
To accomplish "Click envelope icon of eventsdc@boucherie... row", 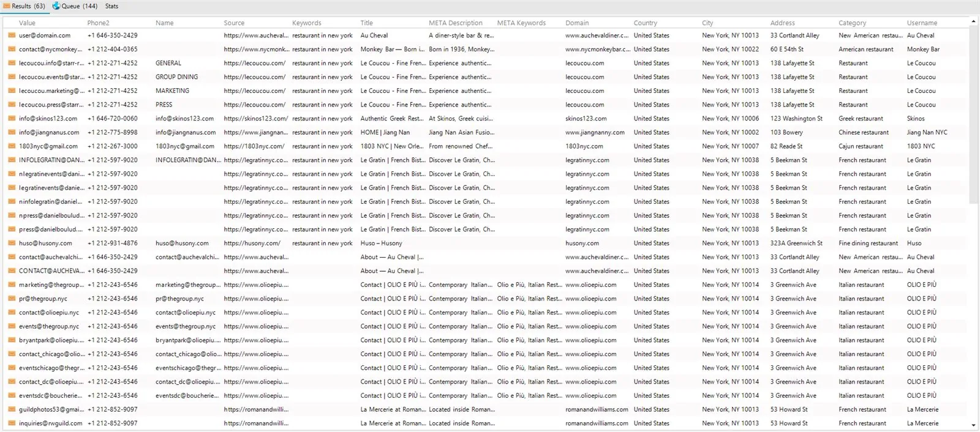I will click(x=12, y=395).
